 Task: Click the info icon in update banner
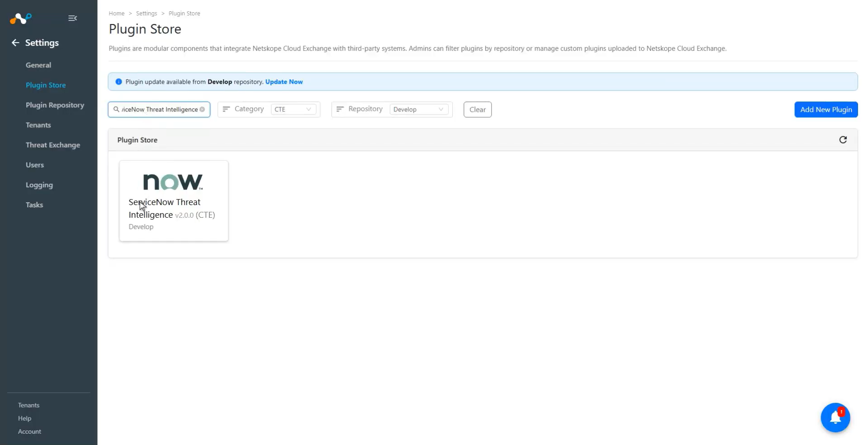(119, 82)
